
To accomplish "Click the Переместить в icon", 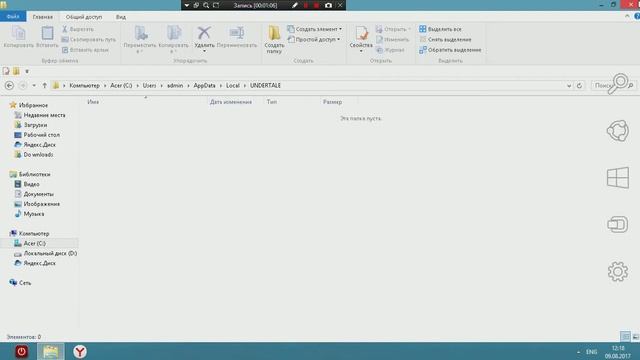I will pos(141,33).
